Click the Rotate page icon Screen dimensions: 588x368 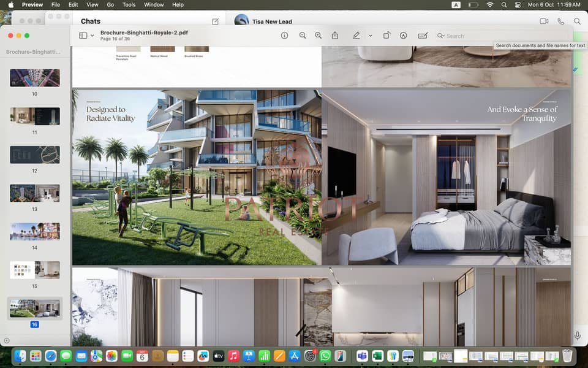tap(386, 36)
